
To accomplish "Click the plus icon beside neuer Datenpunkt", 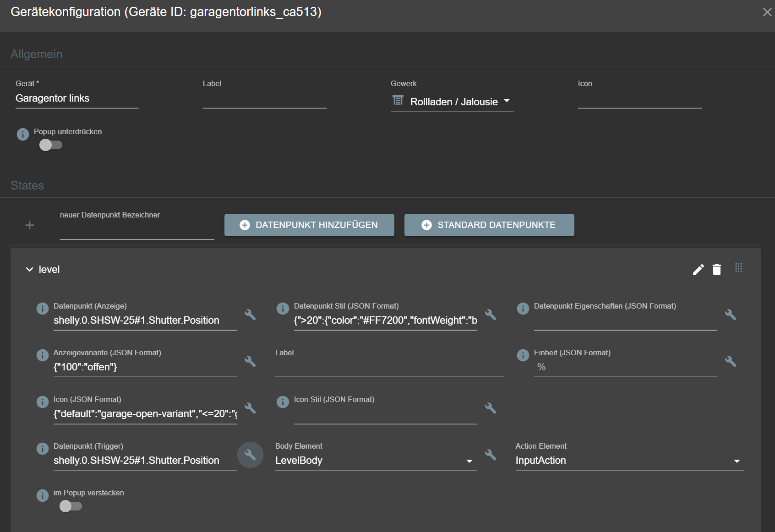I will coord(30,225).
